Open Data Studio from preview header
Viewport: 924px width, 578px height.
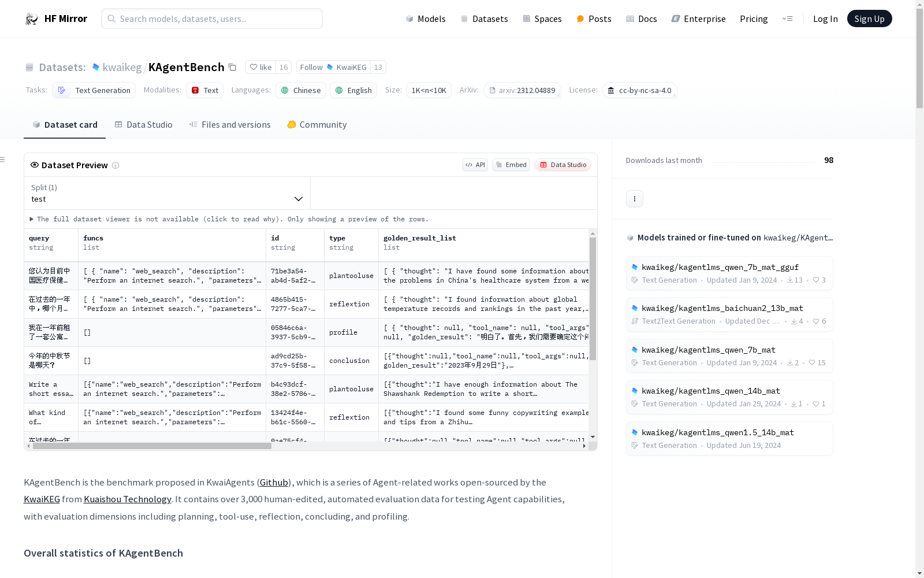point(562,165)
